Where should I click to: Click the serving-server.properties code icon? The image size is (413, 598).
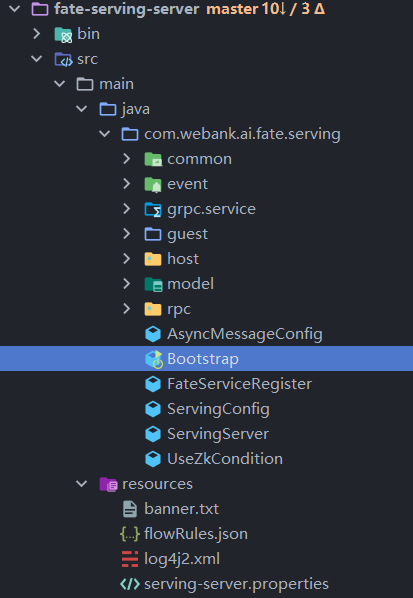click(x=130, y=584)
